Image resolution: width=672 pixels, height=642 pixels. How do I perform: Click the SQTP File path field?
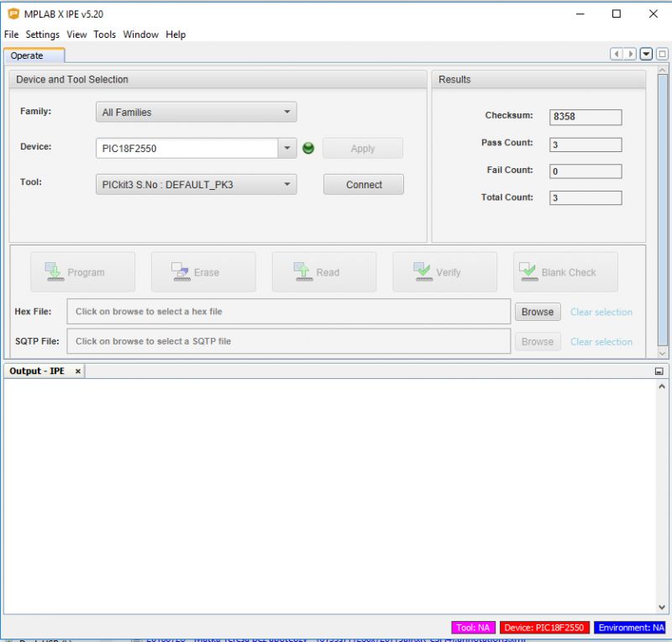pyautogui.click(x=289, y=341)
